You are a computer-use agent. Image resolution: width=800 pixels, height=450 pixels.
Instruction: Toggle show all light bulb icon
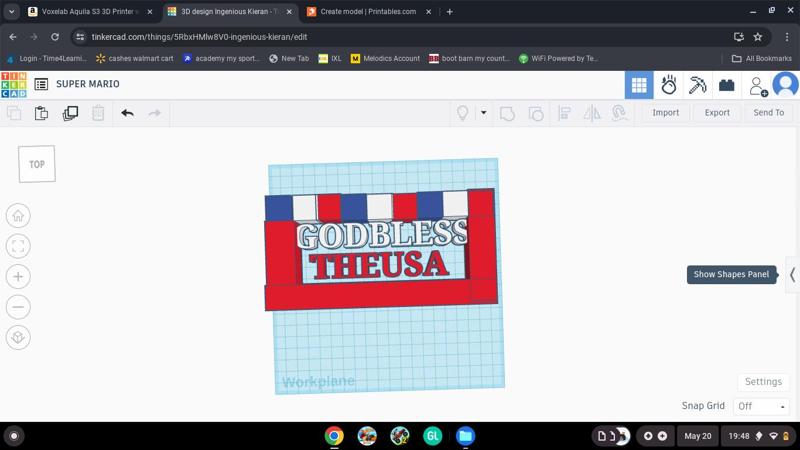pyautogui.click(x=462, y=113)
